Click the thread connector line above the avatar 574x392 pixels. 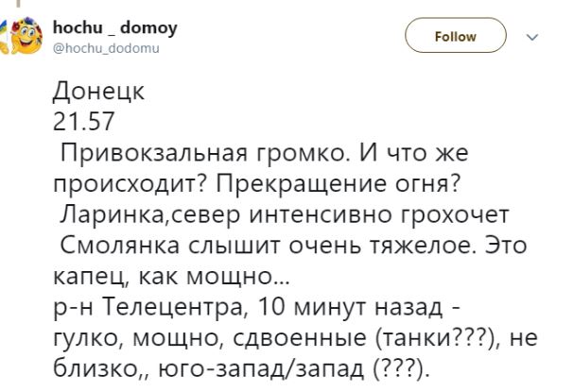18,4
